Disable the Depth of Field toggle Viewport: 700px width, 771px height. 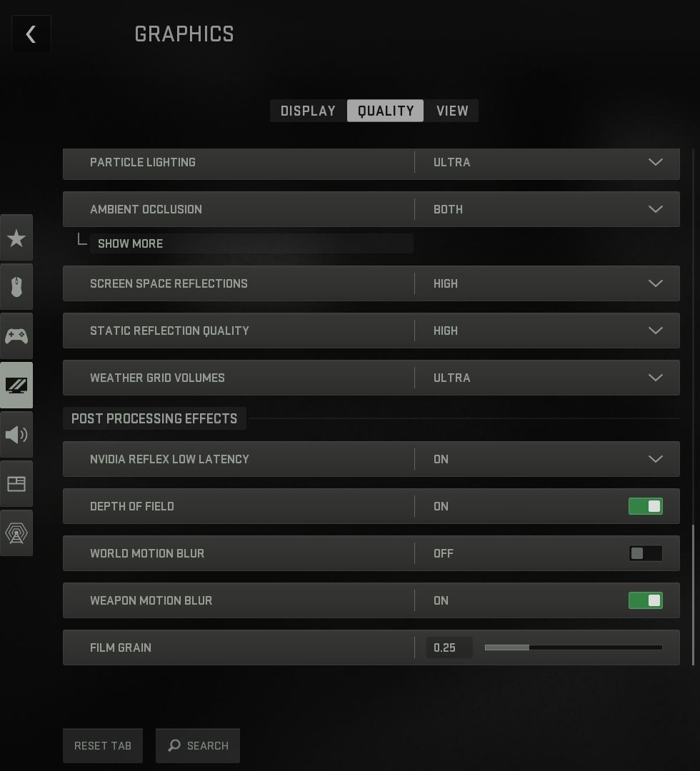(x=645, y=506)
